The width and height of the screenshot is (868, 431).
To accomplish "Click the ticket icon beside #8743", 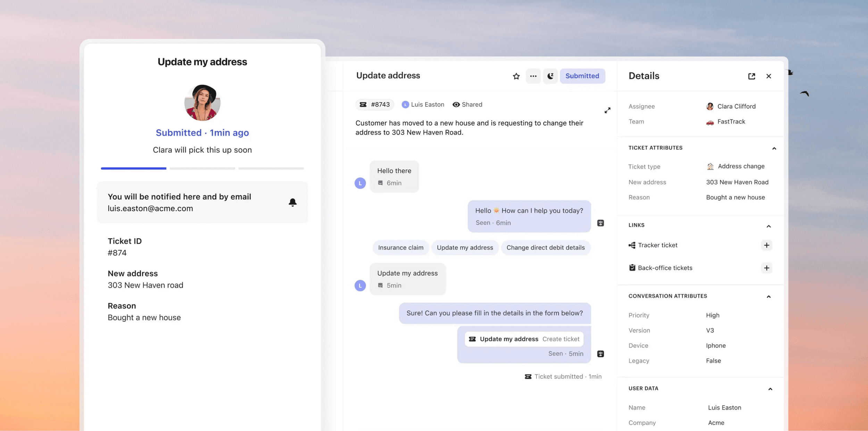I will (x=363, y=105).
